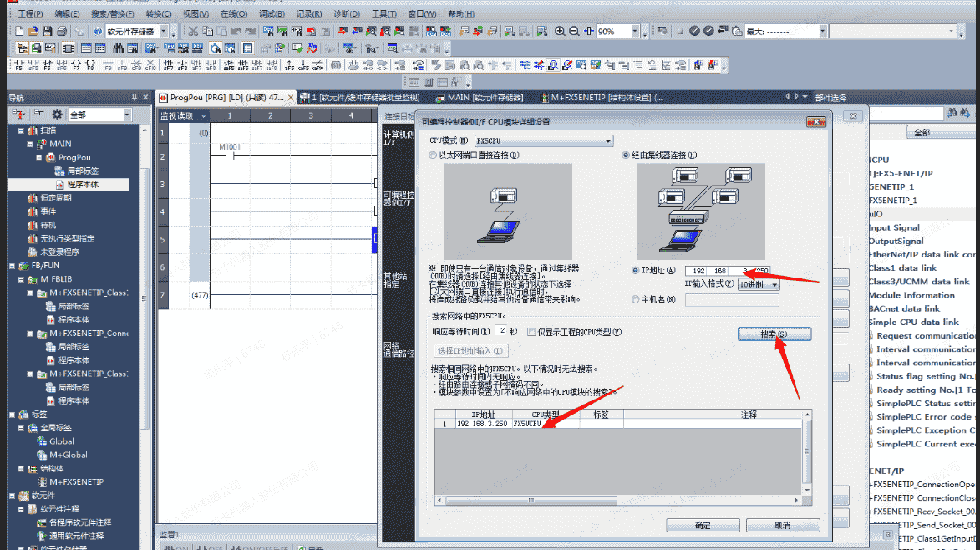Enable 仅显示工程的CPU类型 checkbox
The width and height of the screenshot is (980, 550).
point(531,332)
